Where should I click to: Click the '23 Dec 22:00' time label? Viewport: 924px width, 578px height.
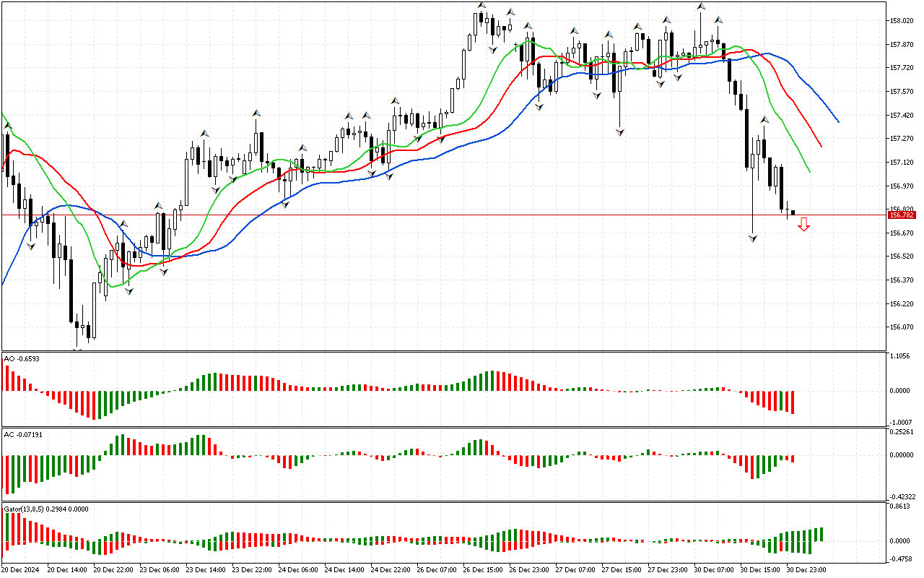tap(253, 570)
